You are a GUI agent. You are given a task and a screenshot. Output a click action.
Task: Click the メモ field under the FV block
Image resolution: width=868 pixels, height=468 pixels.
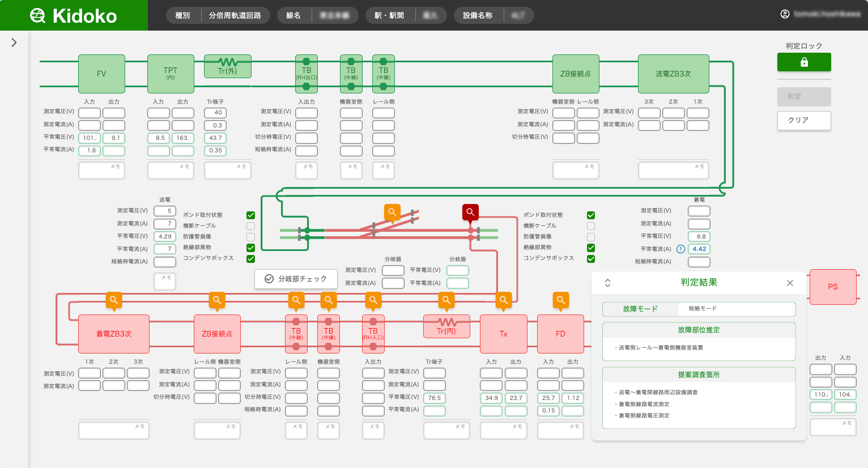click(x=101, y=170)
